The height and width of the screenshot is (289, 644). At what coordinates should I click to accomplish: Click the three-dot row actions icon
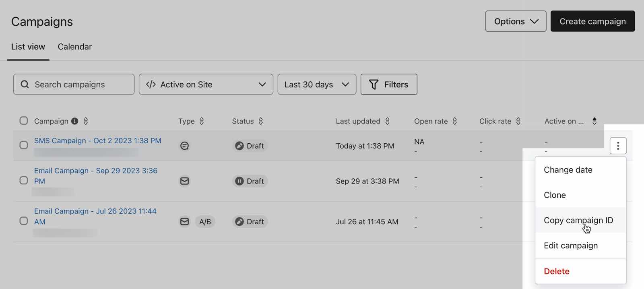(x=618, y=146)
